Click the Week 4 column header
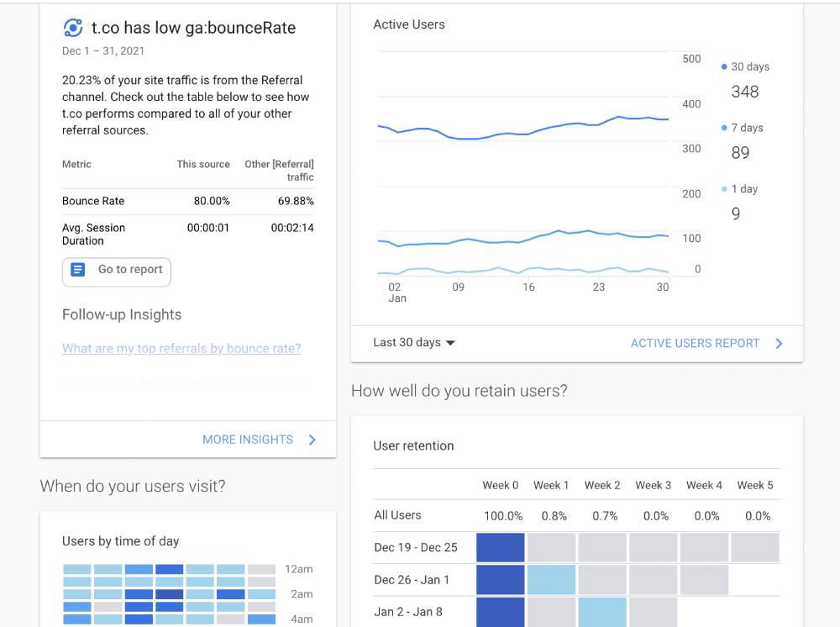 [x=704, y=485]
